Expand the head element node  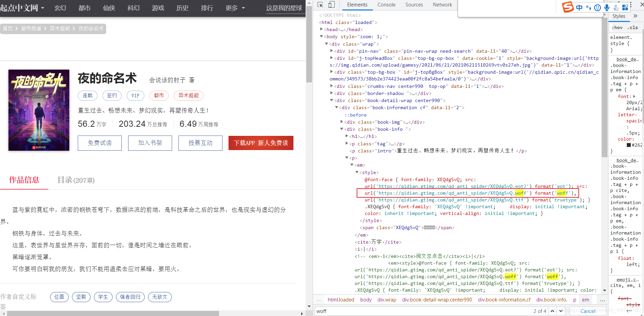(x=321, y=29)
